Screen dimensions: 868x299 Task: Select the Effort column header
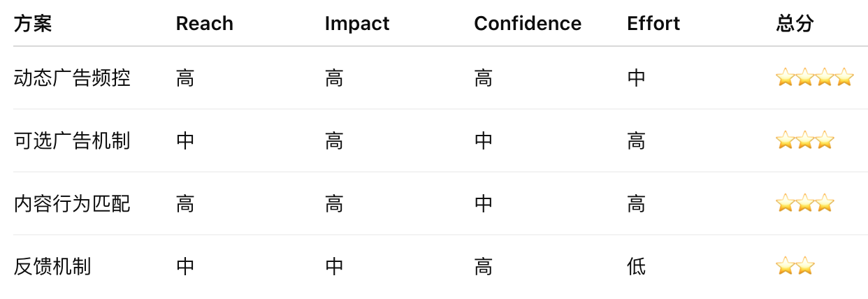[x=654, y=24]
